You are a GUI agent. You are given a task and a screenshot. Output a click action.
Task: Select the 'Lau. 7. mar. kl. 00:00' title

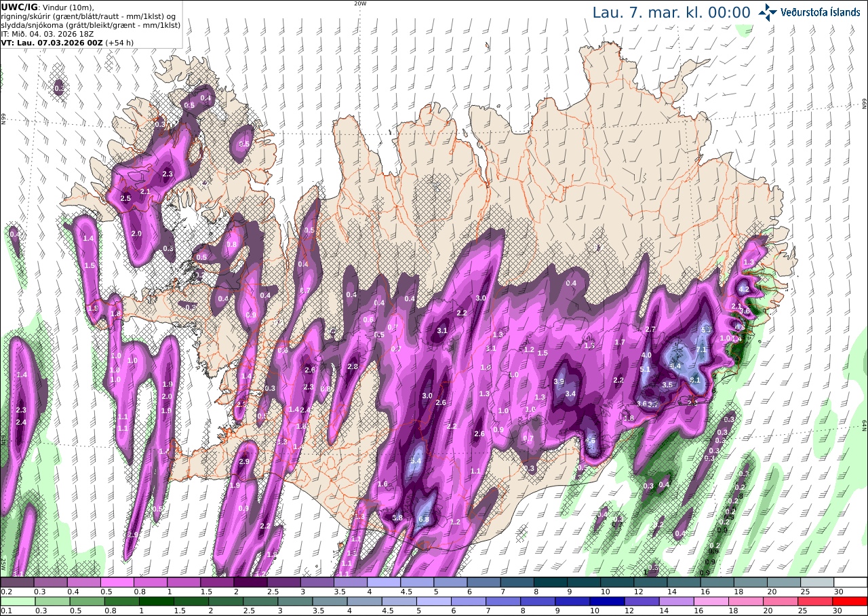671,13
